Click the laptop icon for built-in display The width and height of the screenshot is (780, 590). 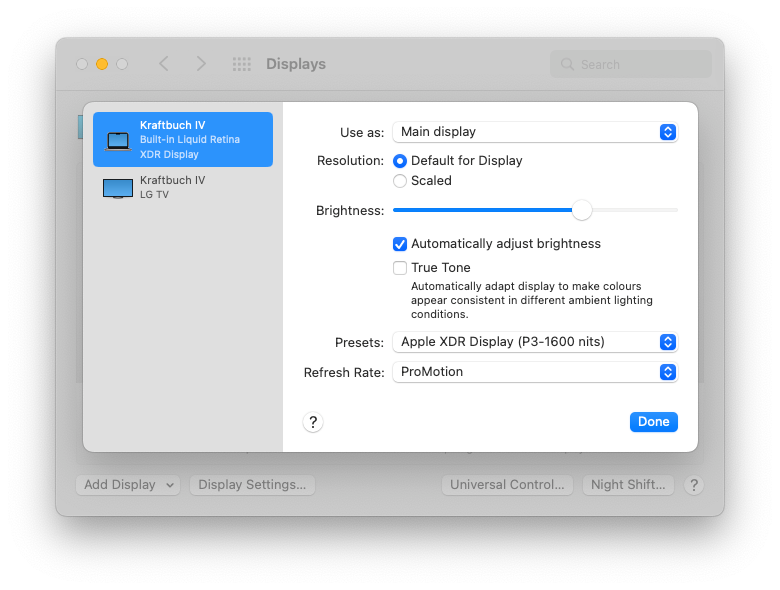click(118, 140)
